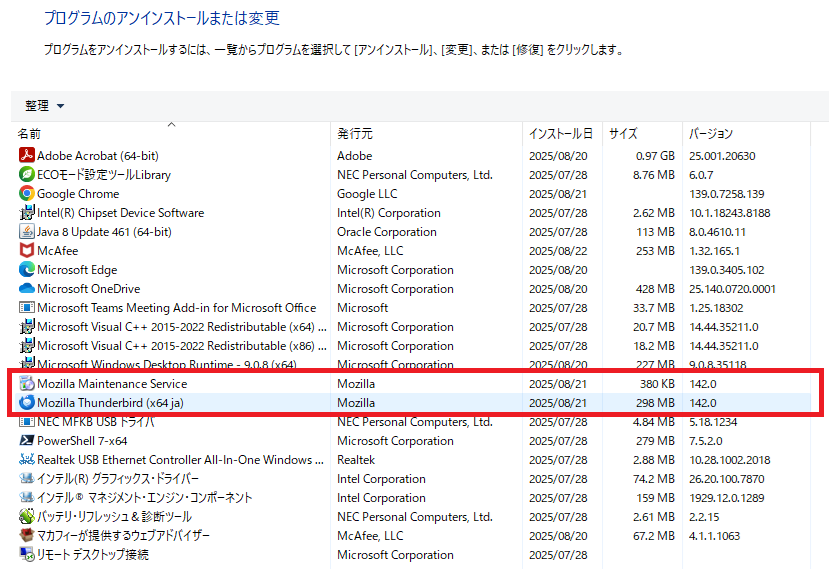Select NEC MFKB USB ドライバ entry
The width and height of the screenshot is (829, 569).
click(96, 422)
